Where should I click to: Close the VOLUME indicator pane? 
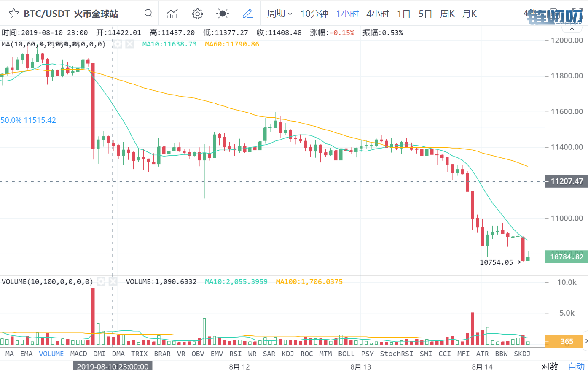113,281
